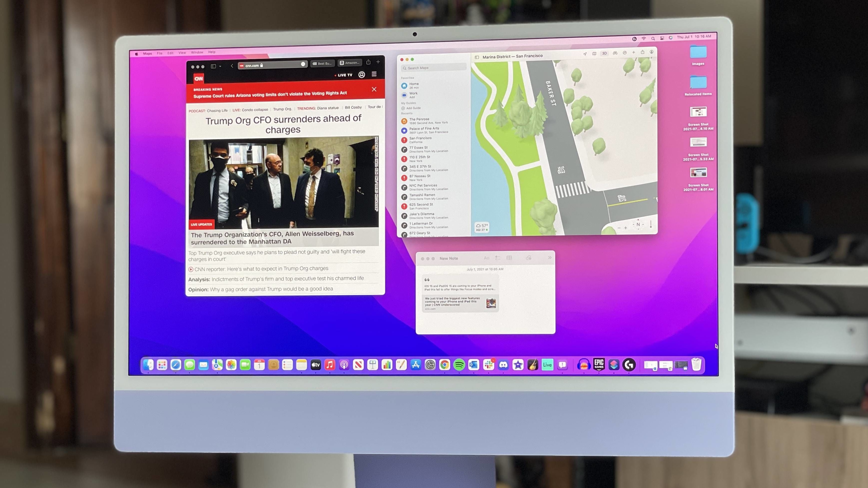Click the Search Maps field
Screen dimensions: 868x488
tap(434, 68)
